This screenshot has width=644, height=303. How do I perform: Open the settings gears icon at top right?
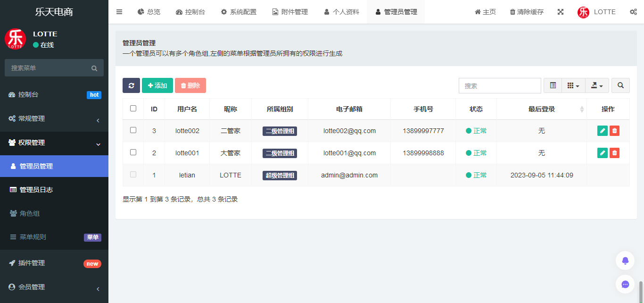[x=634, y=12]
